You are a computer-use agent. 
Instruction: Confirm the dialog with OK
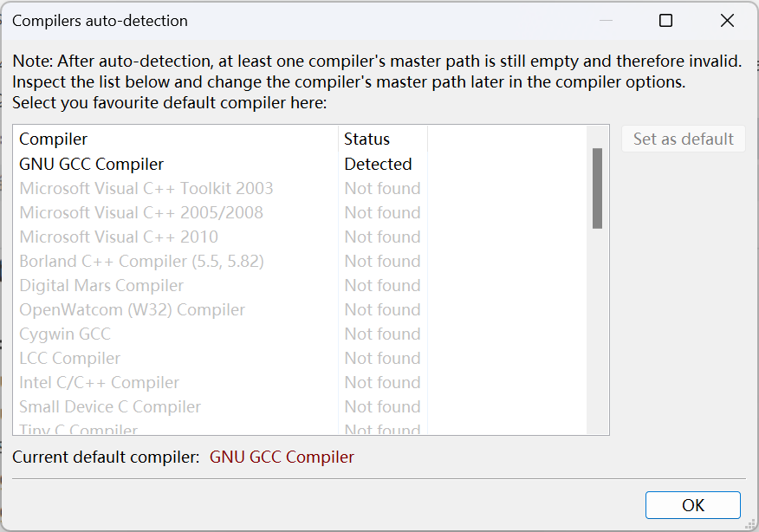692,505
